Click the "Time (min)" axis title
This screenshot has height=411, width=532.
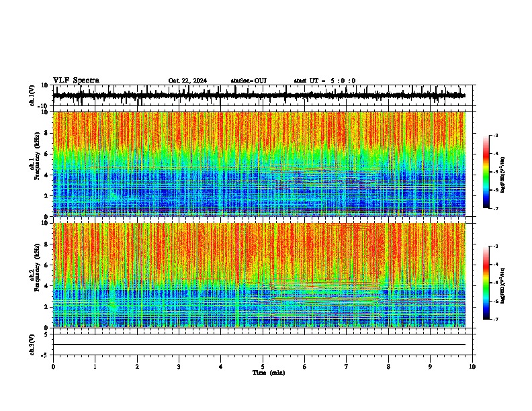[x=269, y=373]
